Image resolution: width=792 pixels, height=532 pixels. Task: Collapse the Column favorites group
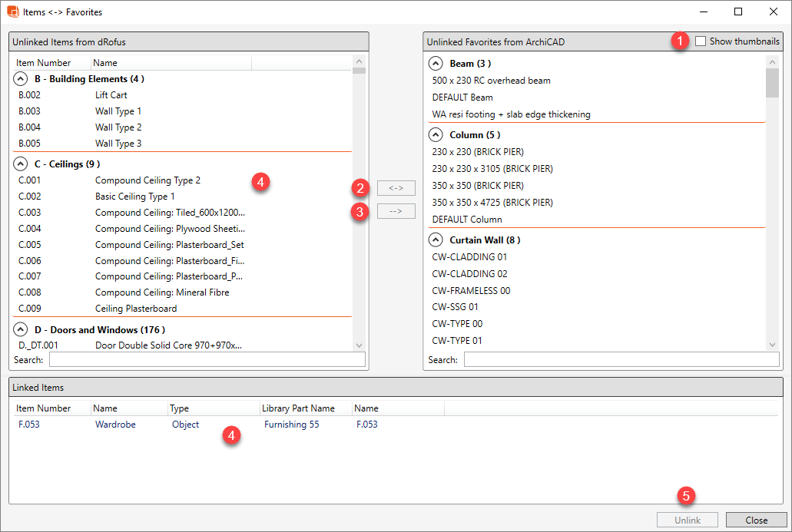436,135
